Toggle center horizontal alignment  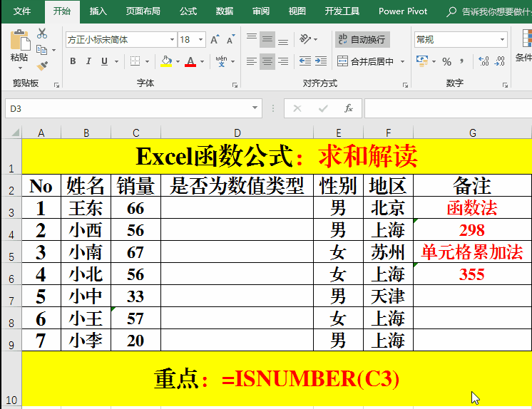click(x=267, y=61)
